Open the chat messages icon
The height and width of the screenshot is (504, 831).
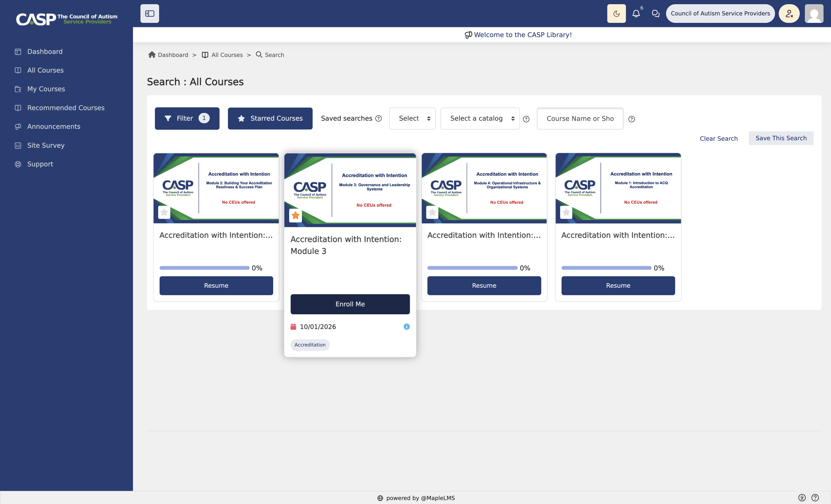pyautogui.click(x=655, y=14)
